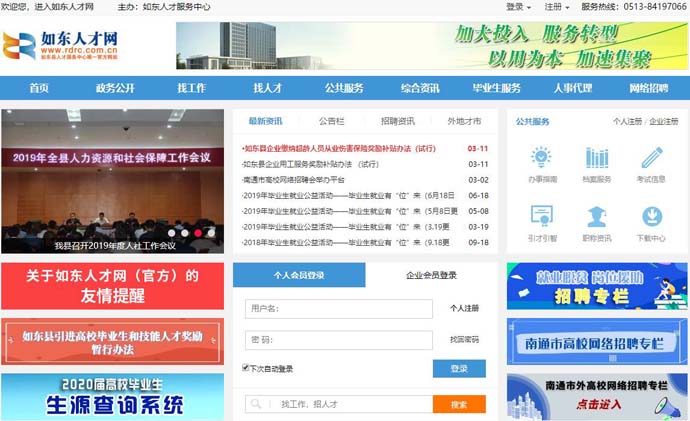The image size is (690, 421).
Task: Click the 档案服务 books icon
Action: point(597,158)
